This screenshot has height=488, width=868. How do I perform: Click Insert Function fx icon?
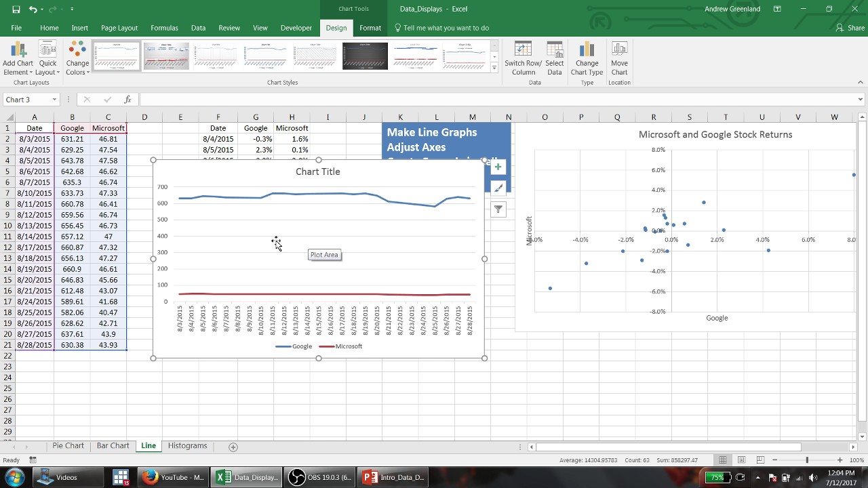click(127, 100)
